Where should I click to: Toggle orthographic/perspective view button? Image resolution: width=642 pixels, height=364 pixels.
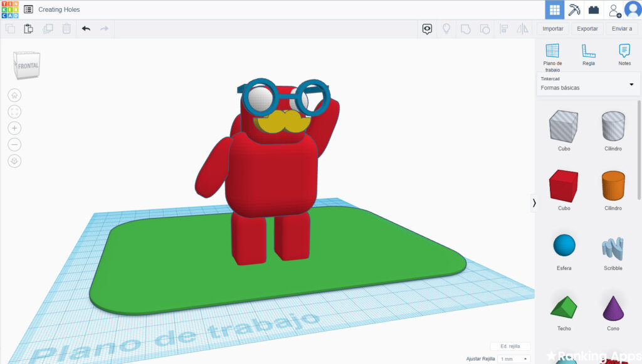[x=14, y=161]
